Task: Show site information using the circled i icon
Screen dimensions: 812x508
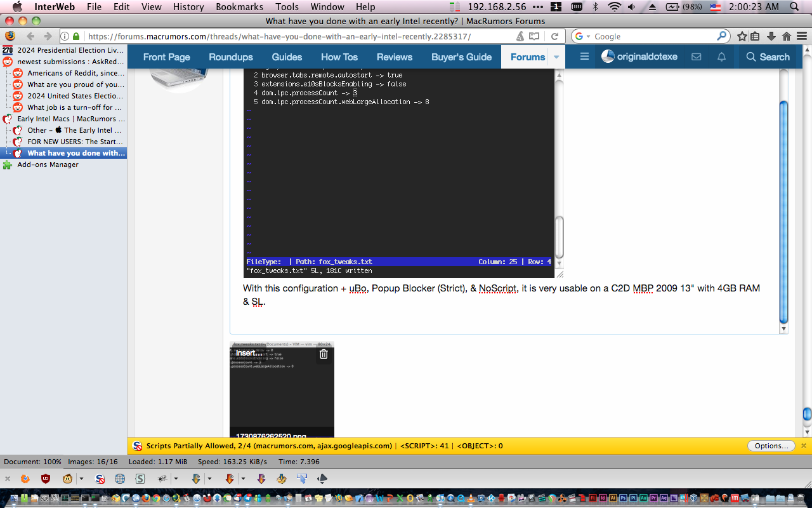Action: click(65, 37)
